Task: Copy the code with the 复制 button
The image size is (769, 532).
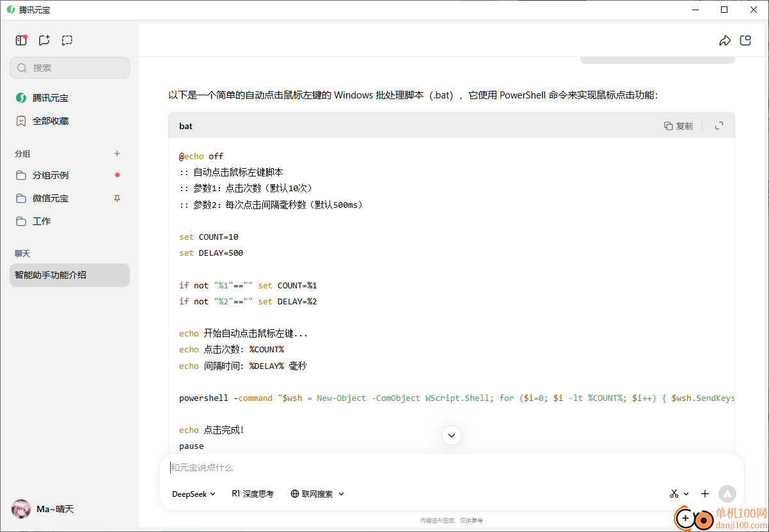Action: pos(678,126)
